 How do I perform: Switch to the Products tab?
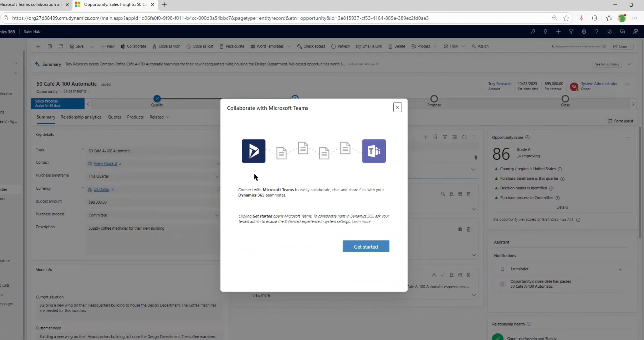(x=135, y=117)
